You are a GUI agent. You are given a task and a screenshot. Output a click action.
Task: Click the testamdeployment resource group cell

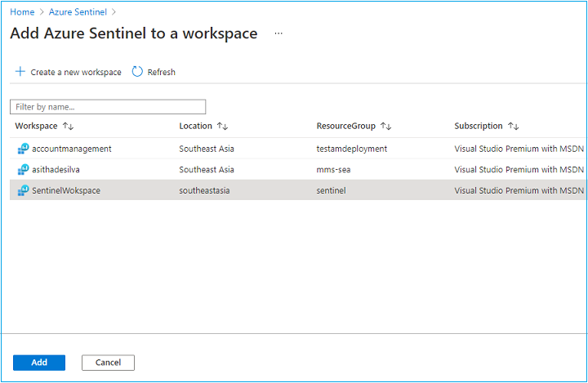coord(352,149)
